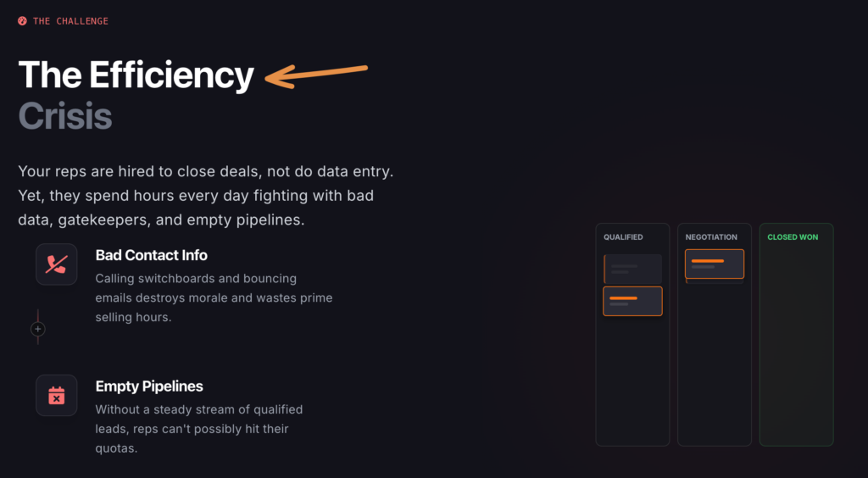Click the dimmed top card in Qualified
868x478 pixels.
(632, 269)
